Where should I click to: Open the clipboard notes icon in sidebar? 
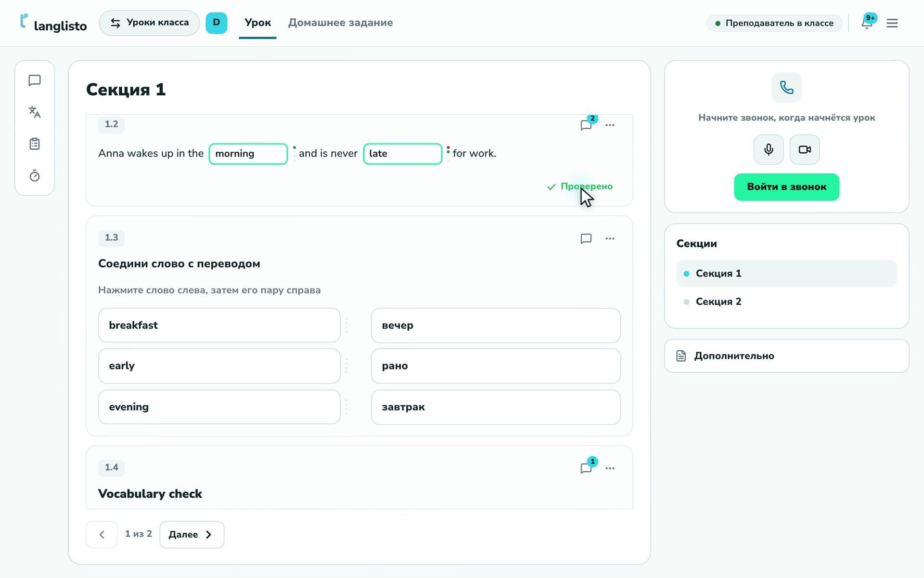point(35,144)
